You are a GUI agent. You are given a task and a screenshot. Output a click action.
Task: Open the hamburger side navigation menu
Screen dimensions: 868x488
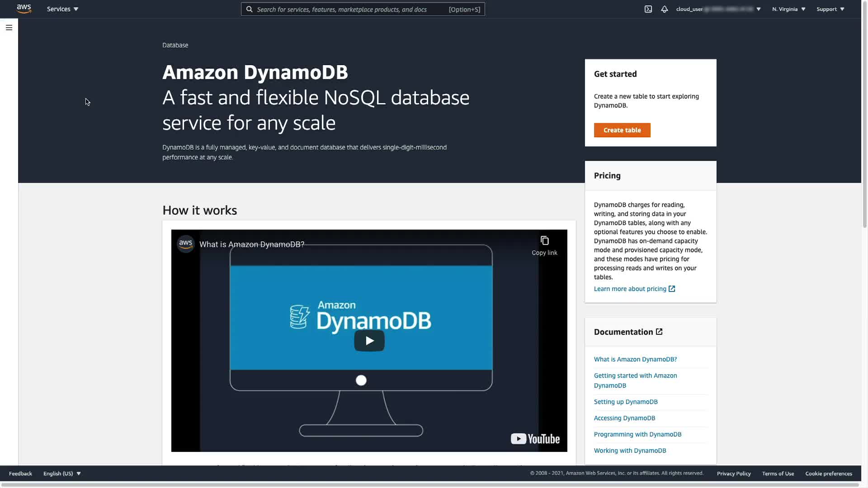[9, 28]
